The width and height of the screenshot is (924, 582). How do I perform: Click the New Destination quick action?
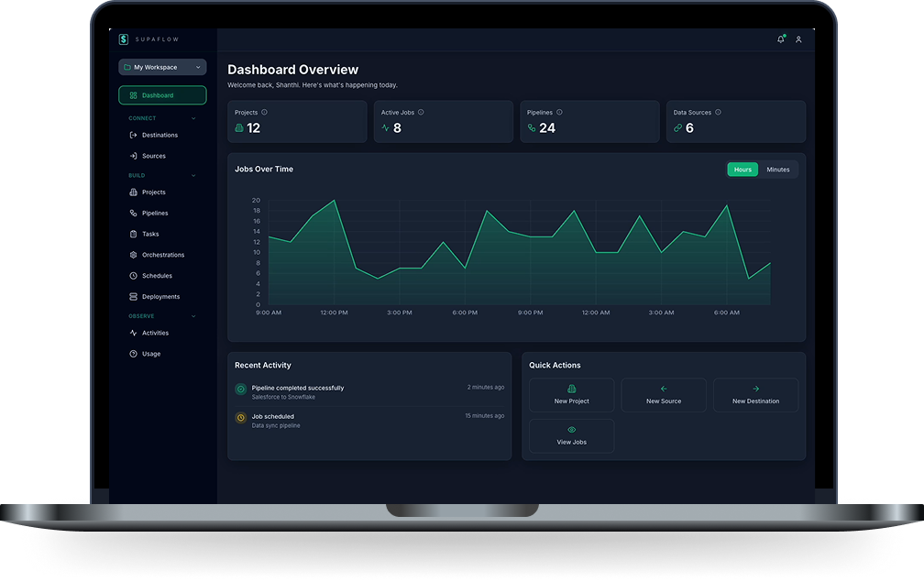756,395
